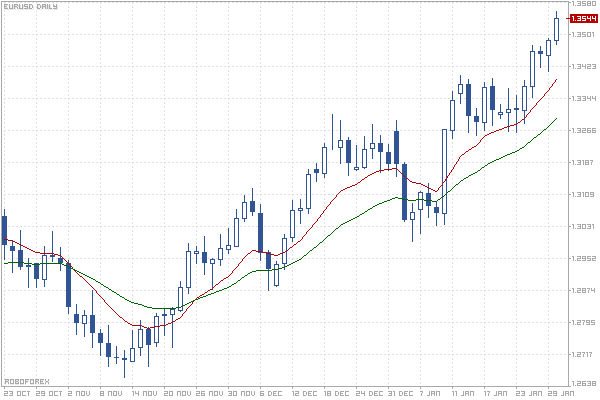Click the 6 DEC date label
The height and width of the screenshot is (400, 600).
point(271,393)
